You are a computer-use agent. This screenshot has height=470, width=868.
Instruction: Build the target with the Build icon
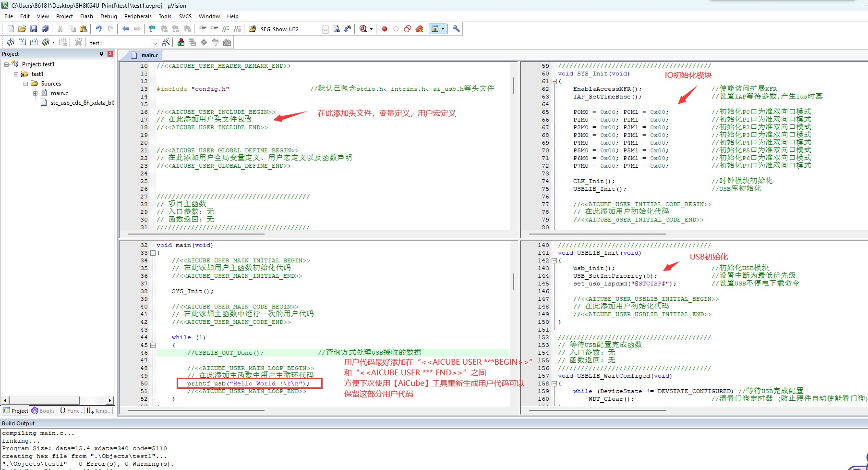point(22,42)
